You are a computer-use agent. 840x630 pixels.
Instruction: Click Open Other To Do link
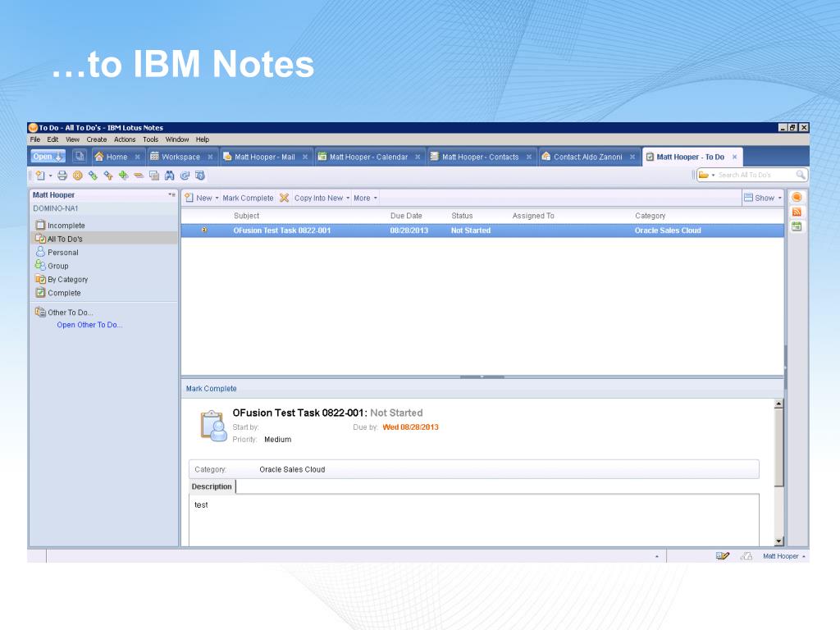pos(89,325)
